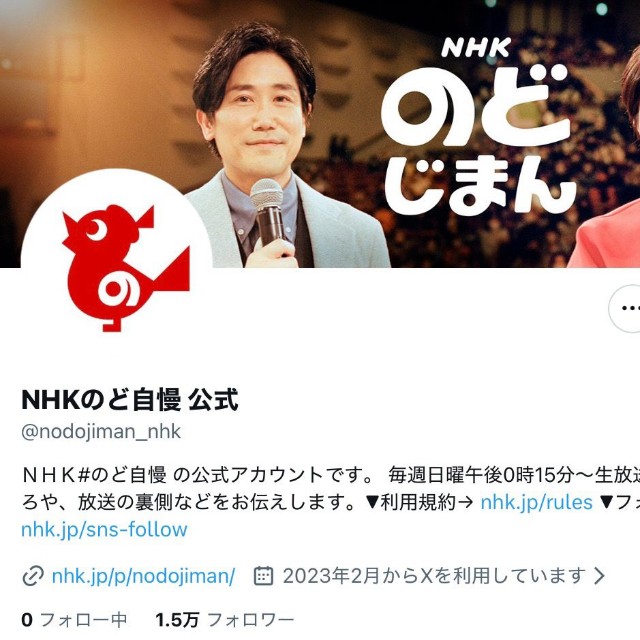Screen dimensions: 640x640
Task: Click the three-dot more options button
Action: pos(626,308)
